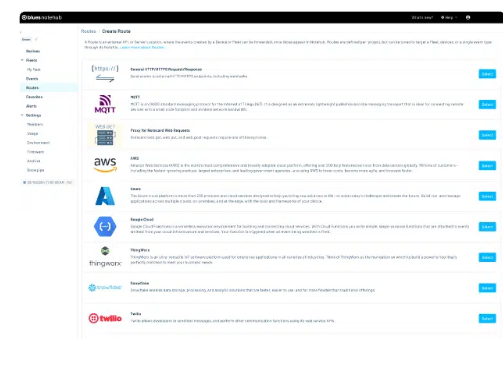Click the AWS logo

[105, 165]
